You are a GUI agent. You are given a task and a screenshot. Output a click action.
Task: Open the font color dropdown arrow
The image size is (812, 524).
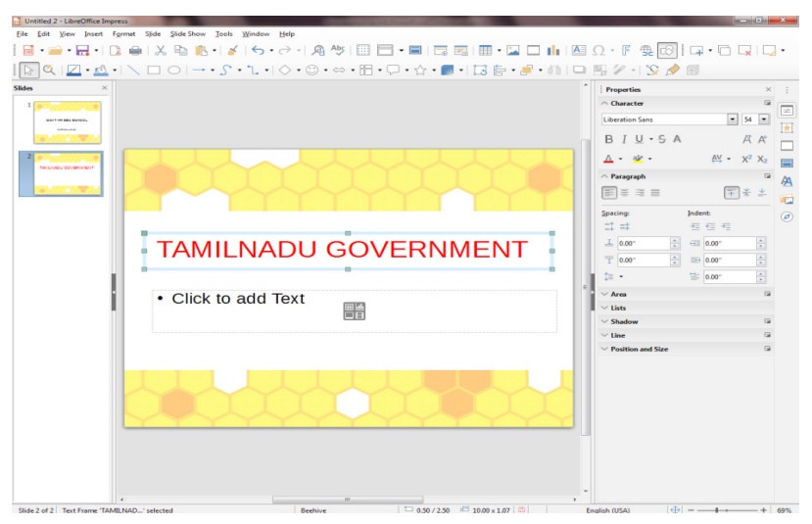(x=620, y=159)
